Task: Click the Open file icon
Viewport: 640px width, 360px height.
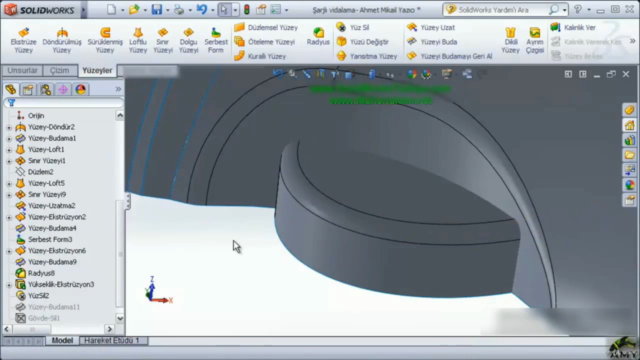Action: click(x=134, y=9)
